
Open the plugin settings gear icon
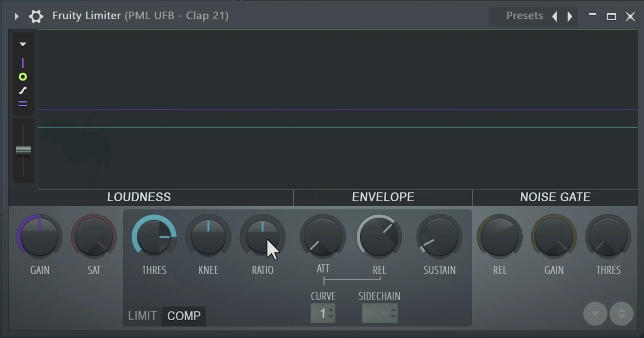pos(36,16)
